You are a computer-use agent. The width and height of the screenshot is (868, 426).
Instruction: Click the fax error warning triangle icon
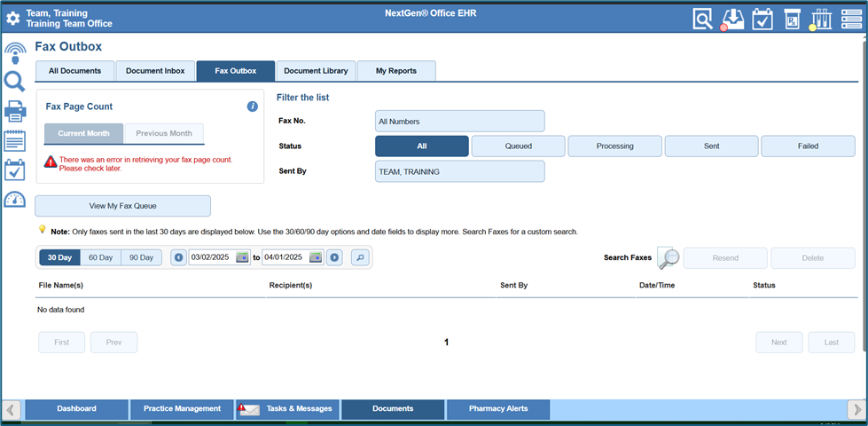point(51,162)
